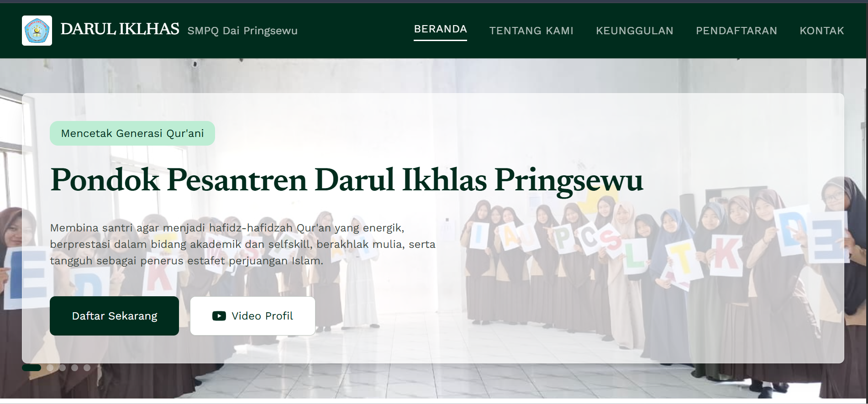Image resolution: width=868 pixels, height=404 pixels.
Task: Click the Mencetak Generasi Qur'ani badge
Action: pyautogui.click(x=132, y=133)
